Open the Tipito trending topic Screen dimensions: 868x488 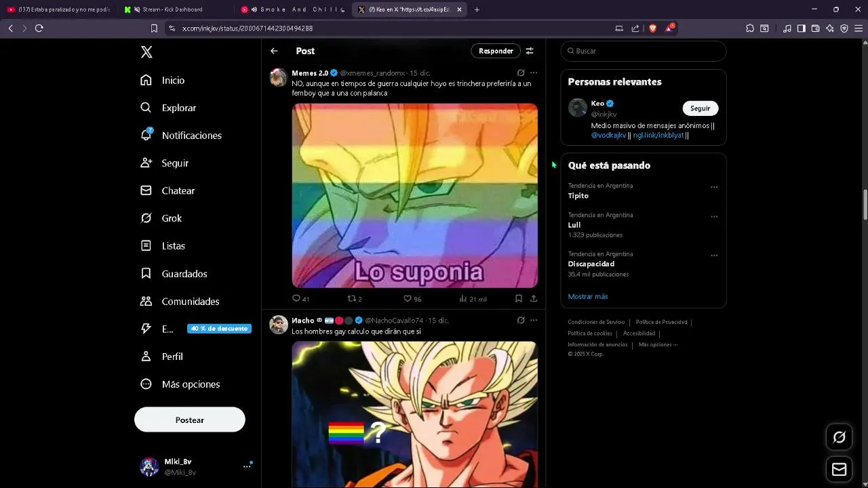coord(578,196)
